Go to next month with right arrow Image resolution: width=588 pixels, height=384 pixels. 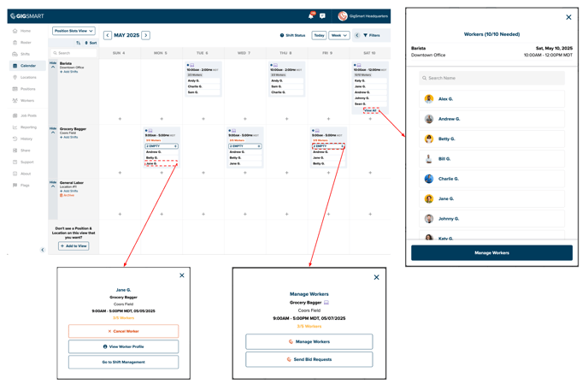click(x=146, y=35)
